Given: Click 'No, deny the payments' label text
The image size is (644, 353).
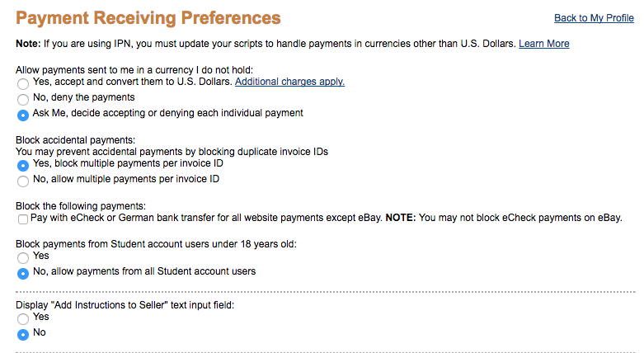Looking at the screenshot, I should pyautogui.click(x=84, y=97).
